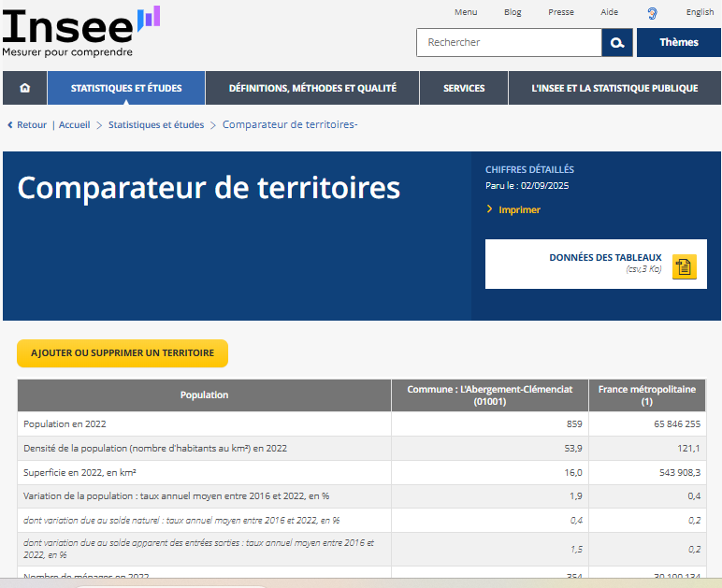Click the home icon in navigation bar

coord(25,88)
